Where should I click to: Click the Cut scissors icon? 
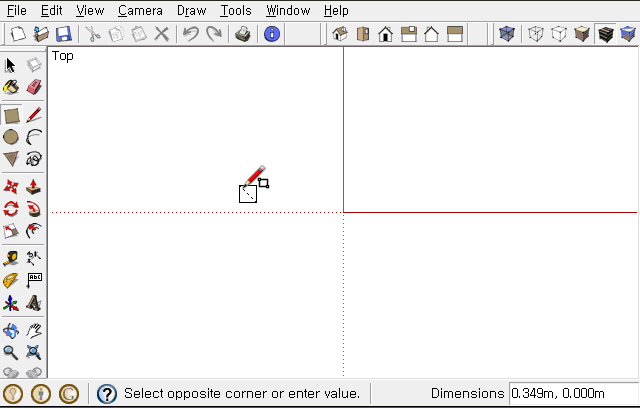(93, 34)
